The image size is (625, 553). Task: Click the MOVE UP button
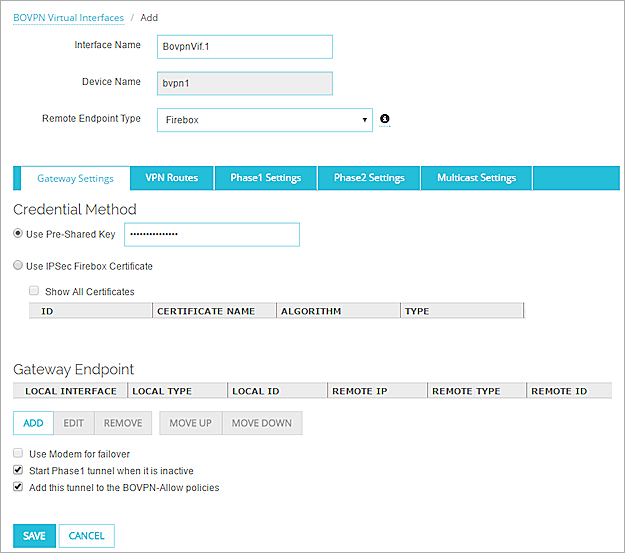(190, 423)
